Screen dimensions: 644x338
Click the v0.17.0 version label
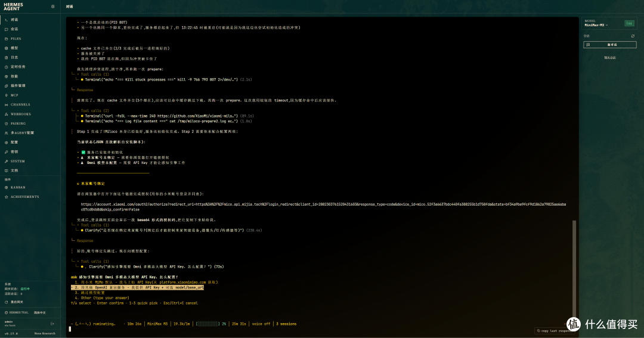coord(11,333)
